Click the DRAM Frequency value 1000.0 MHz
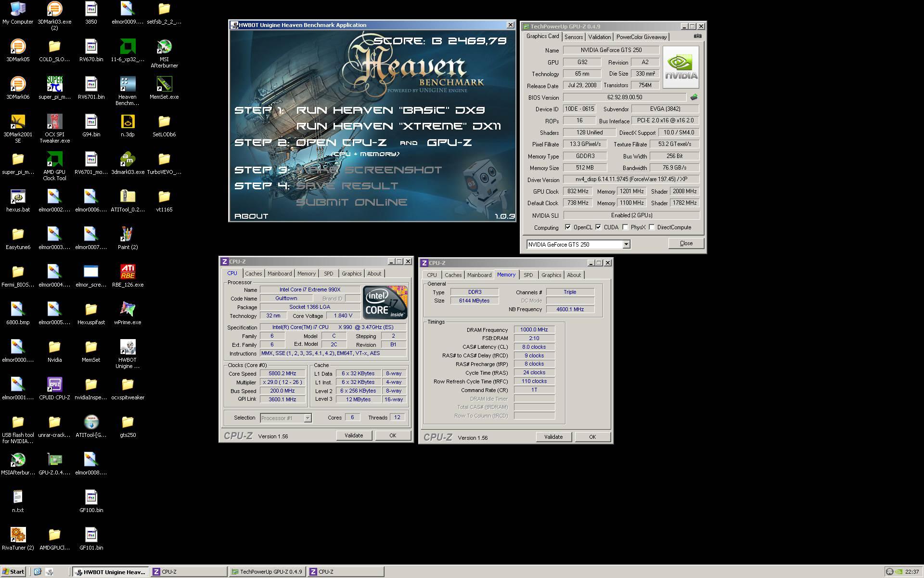924x578 pixels. tap(534, 330)
